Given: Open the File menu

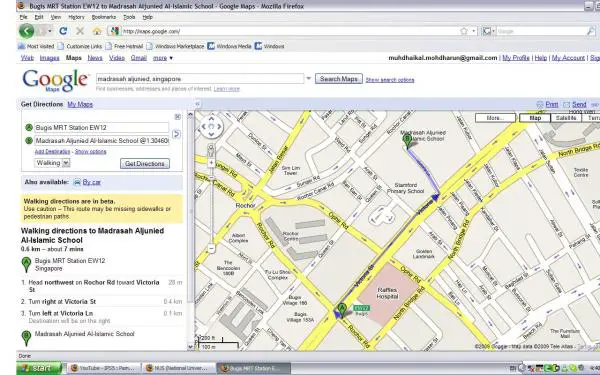Looking at the screenshot, I should click(x=23, y=17).
